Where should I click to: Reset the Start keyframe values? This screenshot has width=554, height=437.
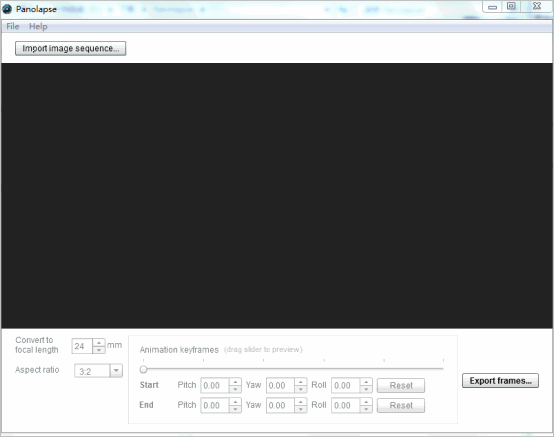coord(401,385)
